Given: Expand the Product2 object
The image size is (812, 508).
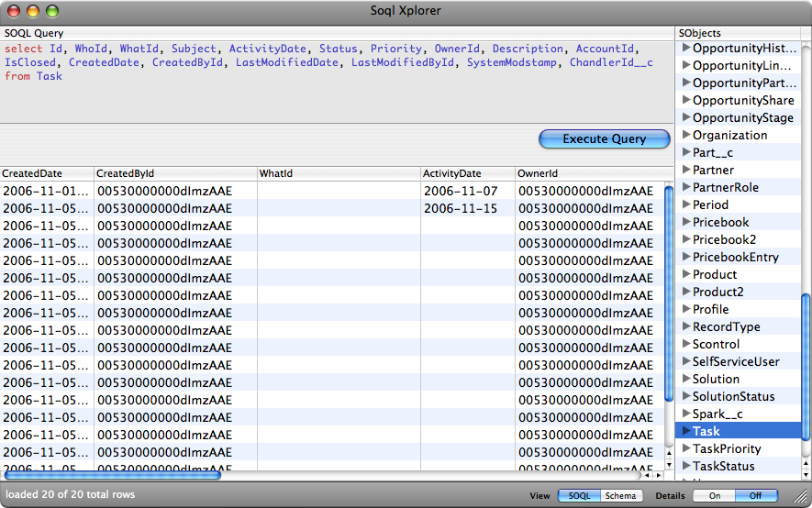Looking at the screenshot, I should click(686, 292).
